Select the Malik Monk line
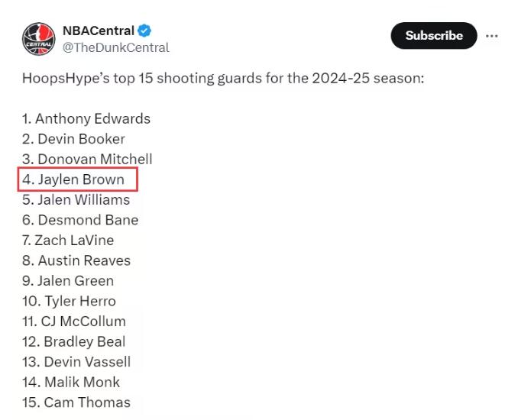 (71, 383)
